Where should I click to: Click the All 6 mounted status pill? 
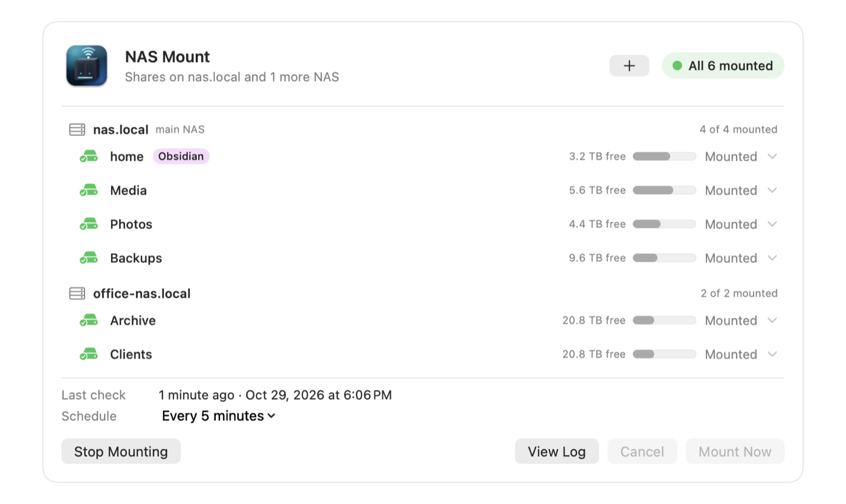click(723, 66)
